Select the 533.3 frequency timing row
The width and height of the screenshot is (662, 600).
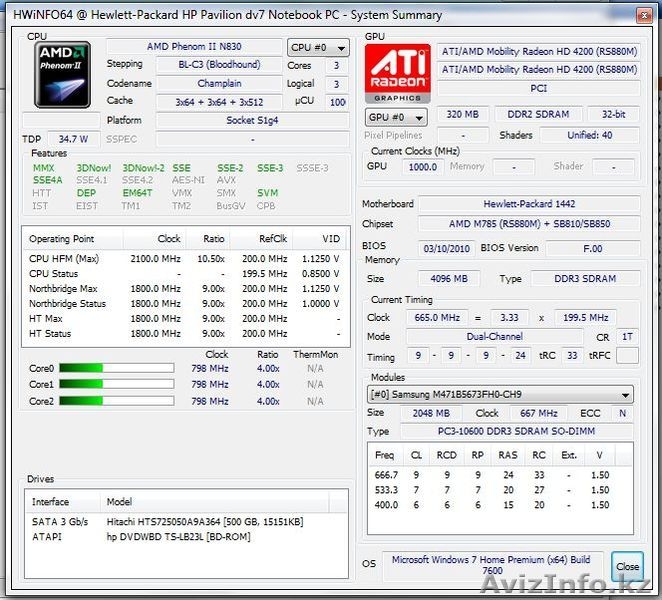pos(500,490)
